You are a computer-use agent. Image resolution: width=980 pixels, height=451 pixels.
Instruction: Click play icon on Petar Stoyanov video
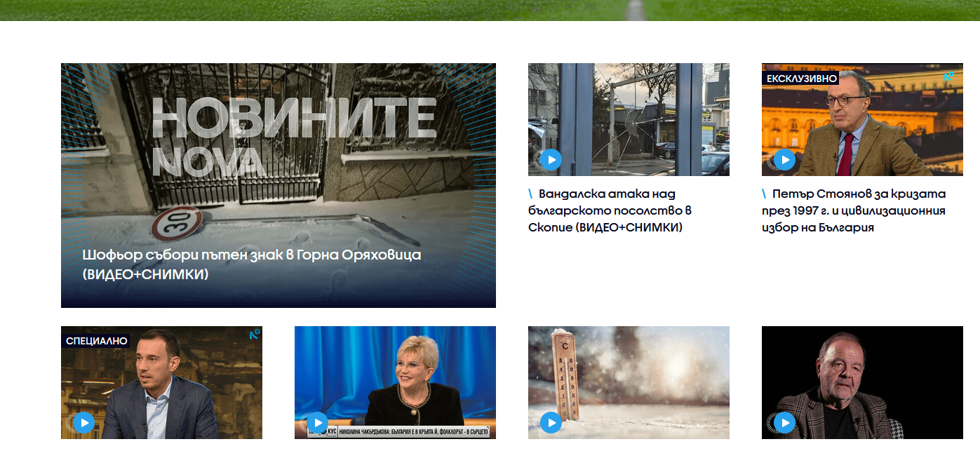(784, 161)
